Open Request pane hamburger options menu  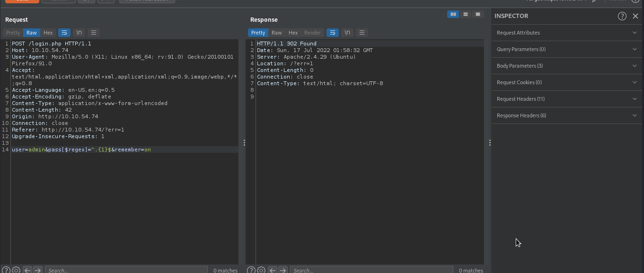pos(94,33)
